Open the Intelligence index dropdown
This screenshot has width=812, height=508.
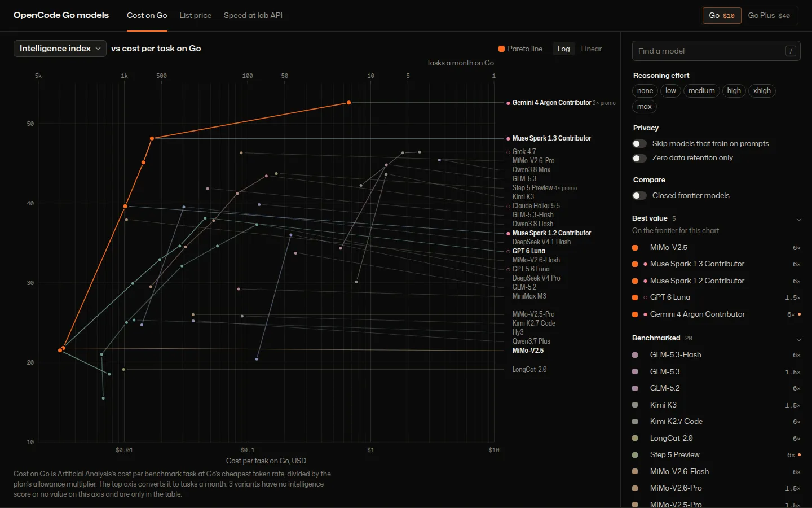[60, 49]
